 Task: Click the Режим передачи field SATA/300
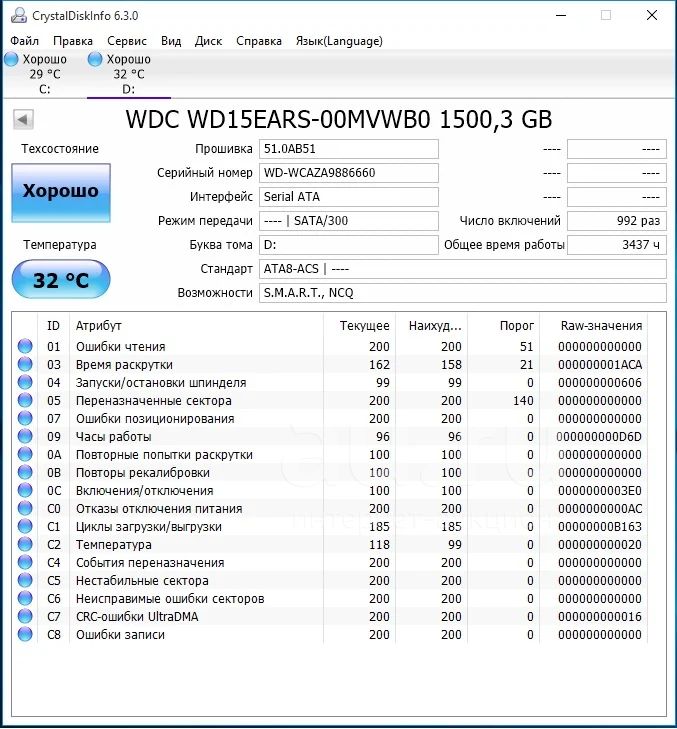point(349,221)
